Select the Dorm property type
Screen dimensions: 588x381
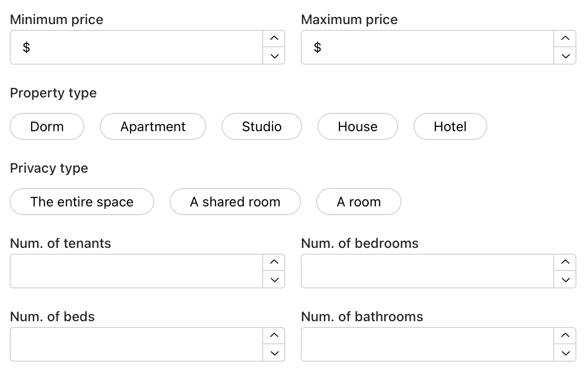pos(47,126)
